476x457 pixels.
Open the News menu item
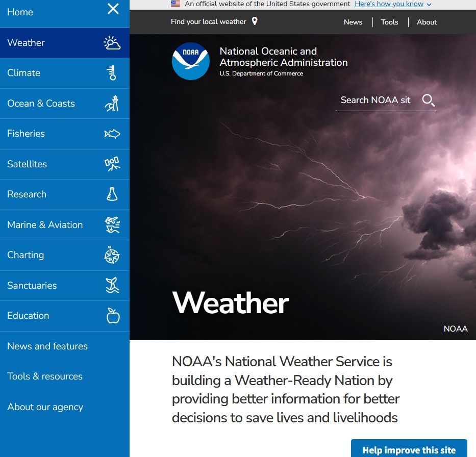tap(353, 22)
